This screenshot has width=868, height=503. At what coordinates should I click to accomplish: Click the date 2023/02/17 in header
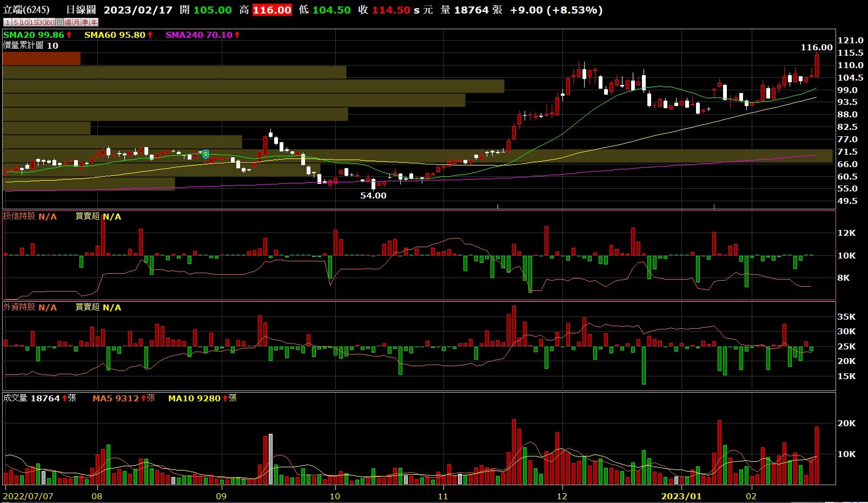[x=138, y=10]
